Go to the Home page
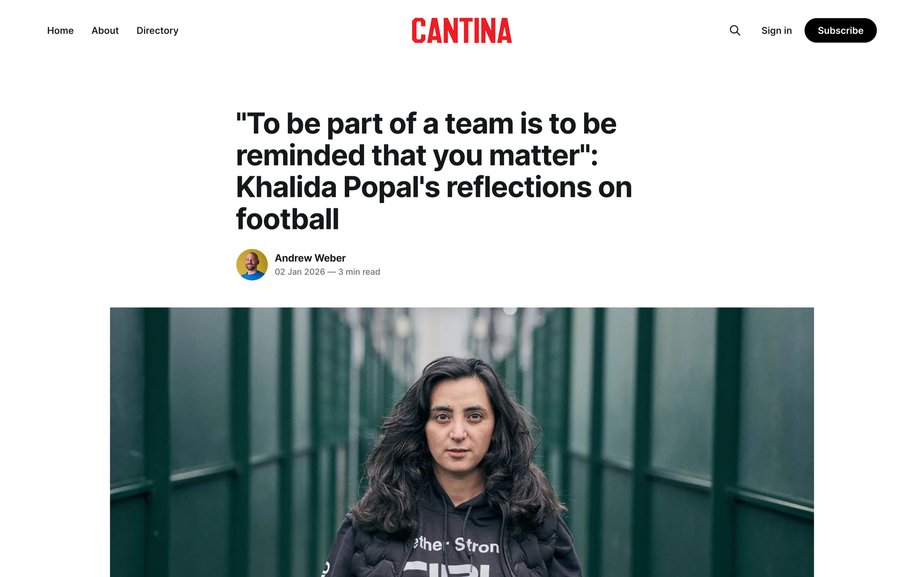Image resolution: width=924 pixels, height=577 pixels. click(60, 31)
